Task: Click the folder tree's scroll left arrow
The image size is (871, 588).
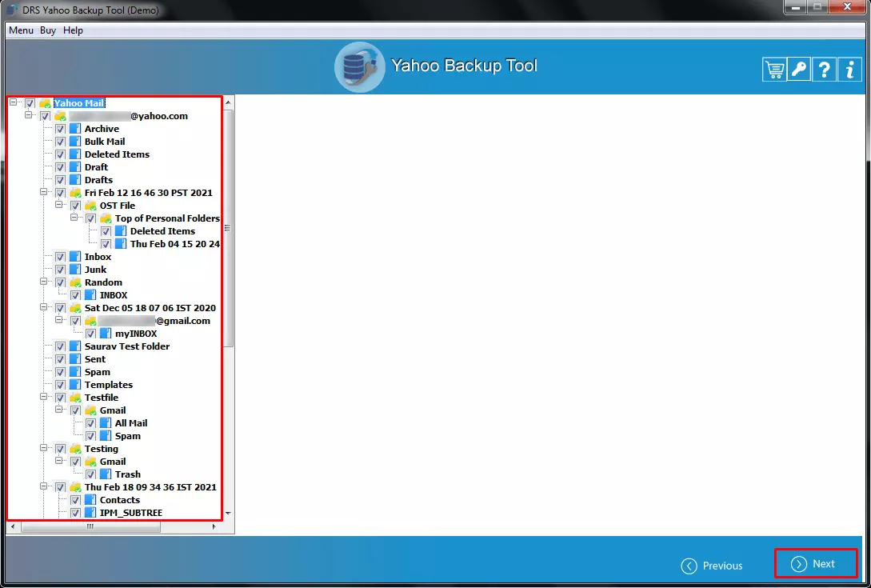Action: [13, 526]
